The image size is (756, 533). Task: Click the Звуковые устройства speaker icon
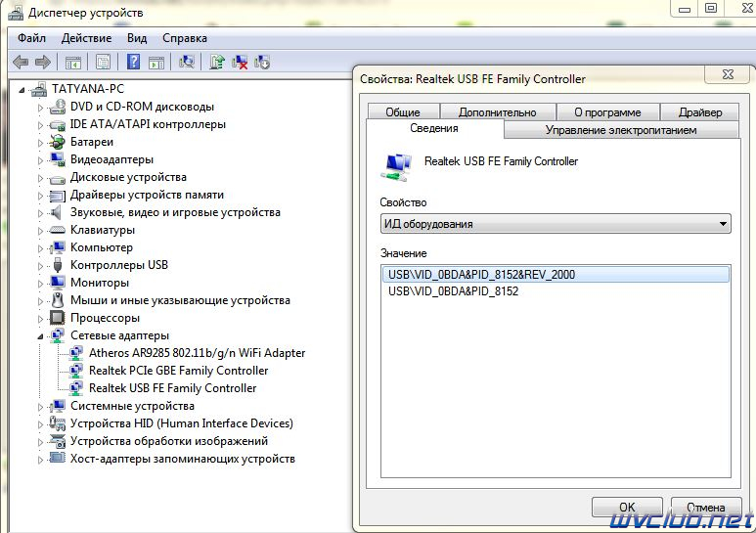(x=57, y=212)
